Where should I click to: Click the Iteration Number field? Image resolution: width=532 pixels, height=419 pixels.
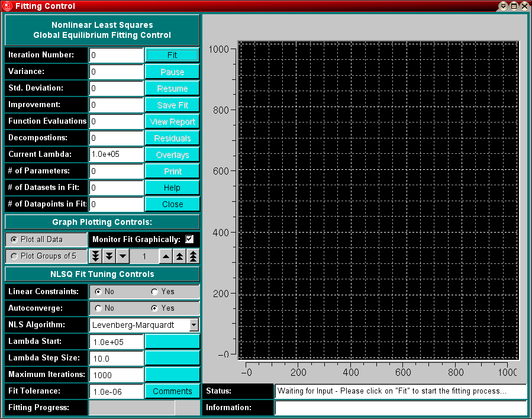pyautogui.click(x=117, y=55)
